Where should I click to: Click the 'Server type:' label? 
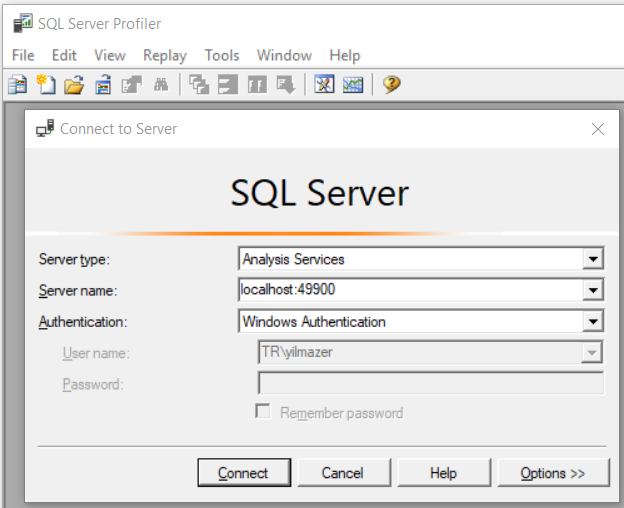(x=74, y=259)
